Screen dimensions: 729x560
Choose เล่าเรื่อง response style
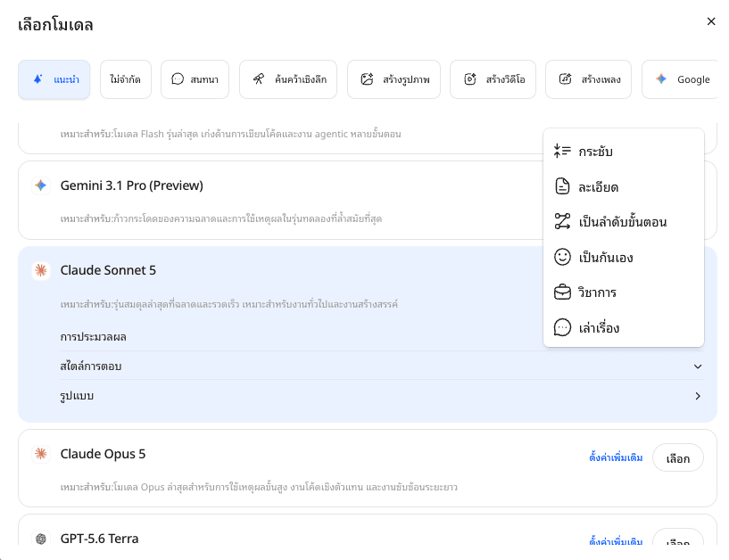point(624,327)
